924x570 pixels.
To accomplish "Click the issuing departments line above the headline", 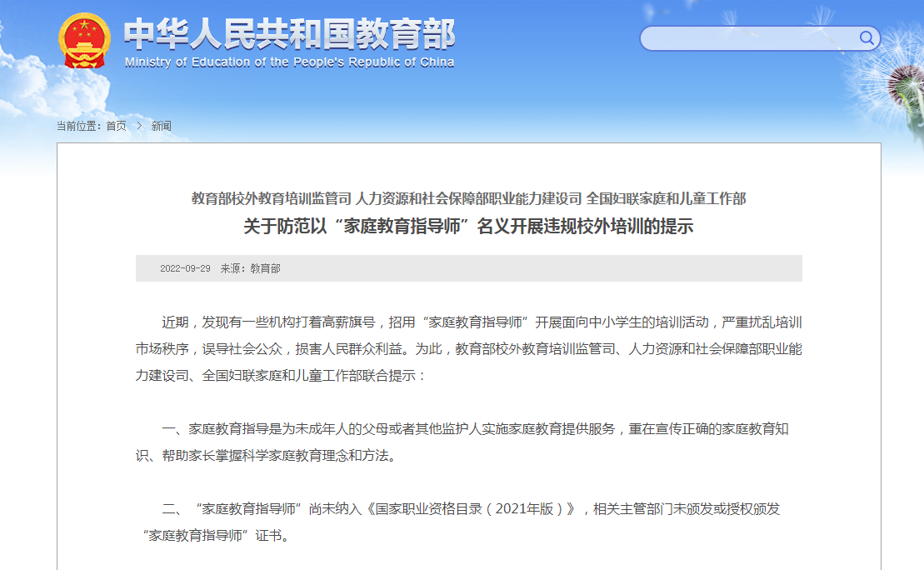I will 468,198.
